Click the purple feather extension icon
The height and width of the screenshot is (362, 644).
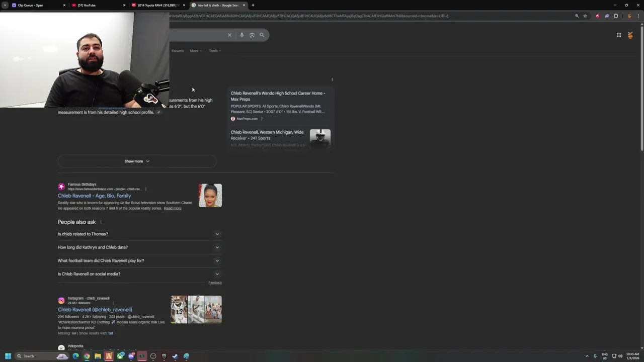(607, 16)
